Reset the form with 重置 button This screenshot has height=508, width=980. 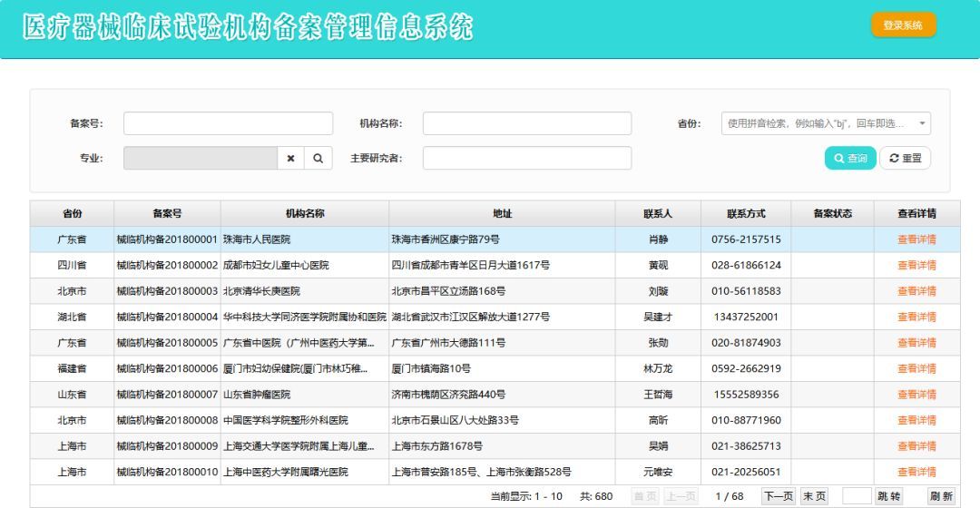[x=905, y=158]
